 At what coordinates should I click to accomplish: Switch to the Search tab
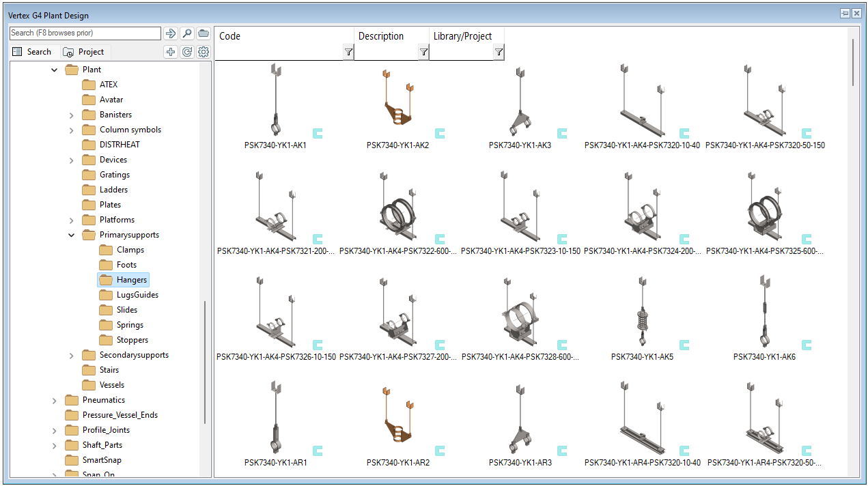[x=32, y=52]
